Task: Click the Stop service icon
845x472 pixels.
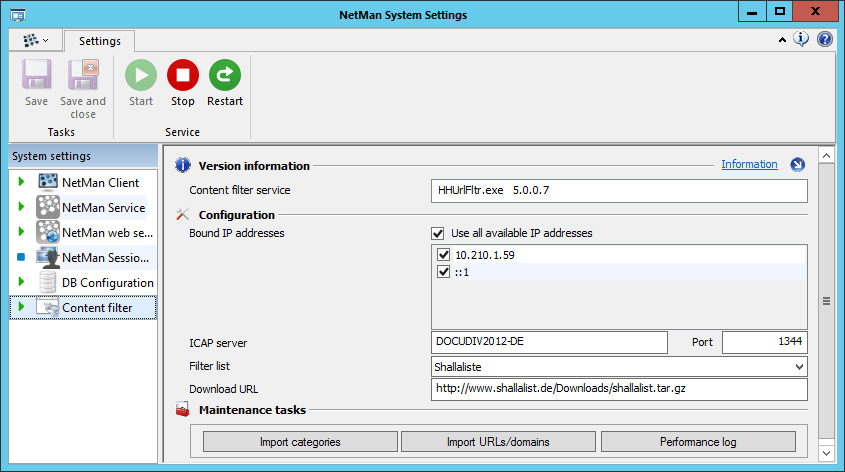Action: tap(183, 76)
